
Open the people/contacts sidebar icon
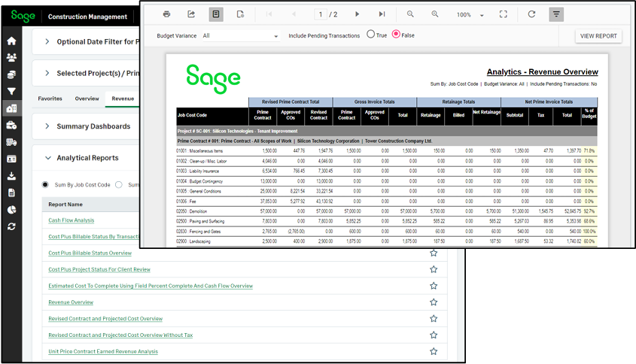coord(11,58)
